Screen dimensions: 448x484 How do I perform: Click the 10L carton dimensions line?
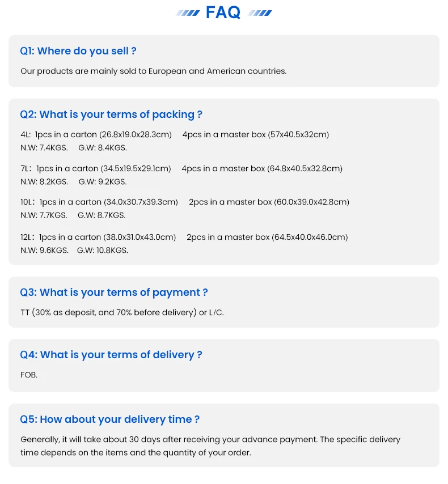click(185, 202)
